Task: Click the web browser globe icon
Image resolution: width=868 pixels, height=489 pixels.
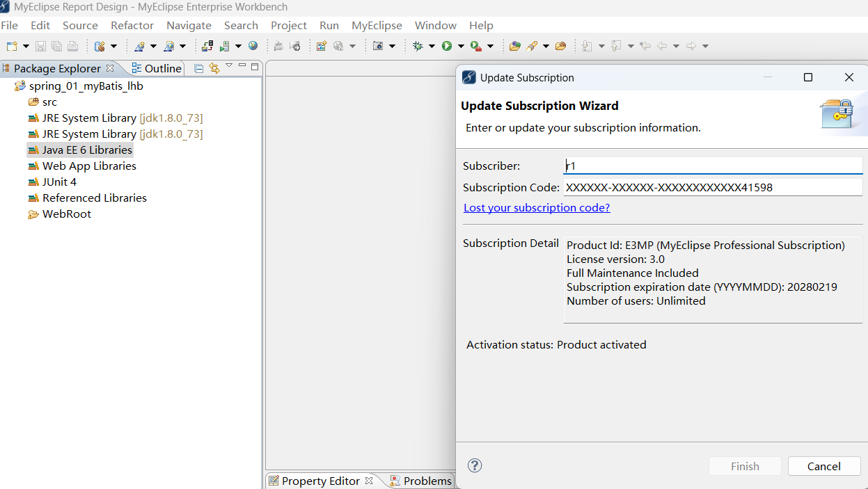Action: pos(253,46)
